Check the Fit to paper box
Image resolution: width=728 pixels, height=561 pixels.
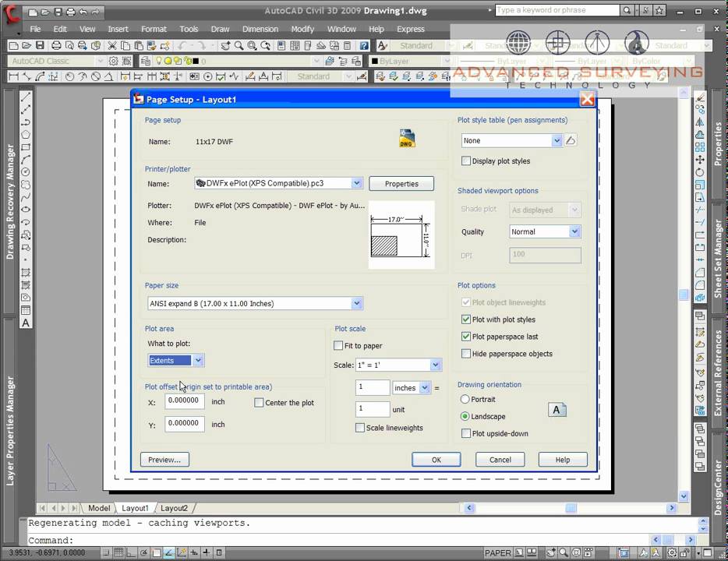click(x=338, y=346)
